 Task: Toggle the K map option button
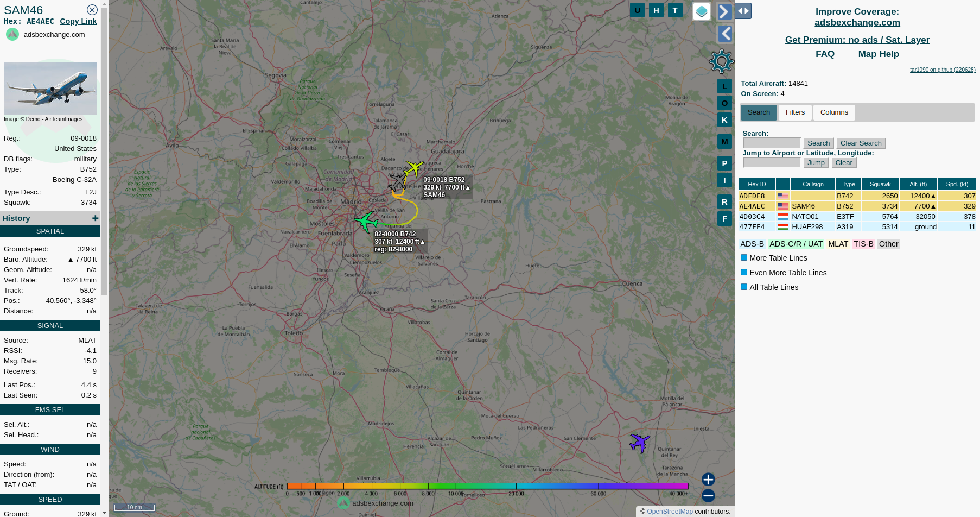tap(724, 120)
